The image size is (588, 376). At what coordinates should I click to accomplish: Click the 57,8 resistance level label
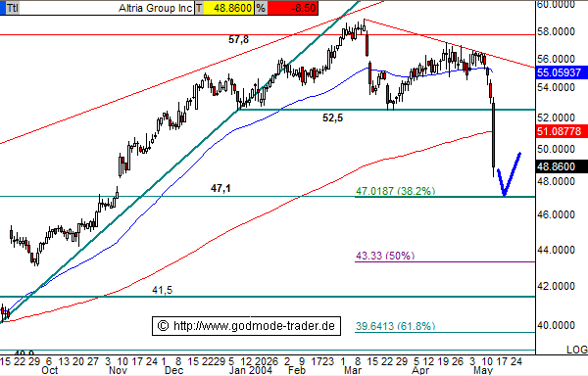pos(238,39)
